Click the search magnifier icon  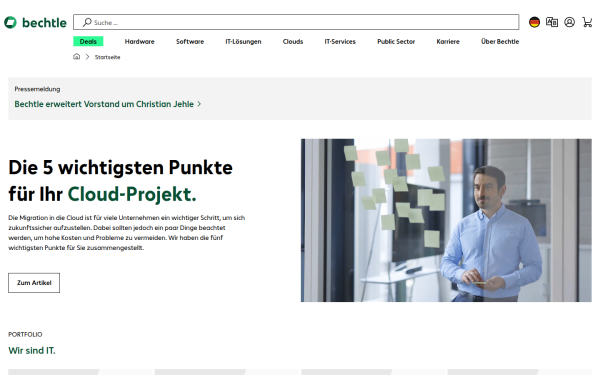pos(87,22)
